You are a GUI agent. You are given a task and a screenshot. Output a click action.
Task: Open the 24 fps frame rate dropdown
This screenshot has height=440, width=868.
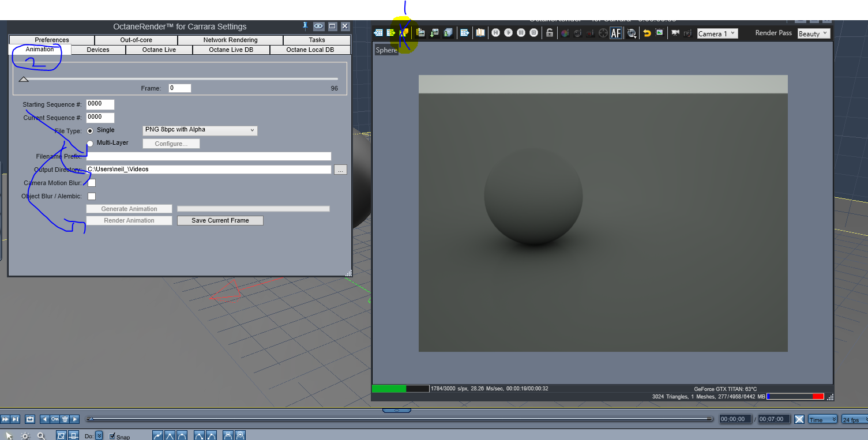click(855, 419)
